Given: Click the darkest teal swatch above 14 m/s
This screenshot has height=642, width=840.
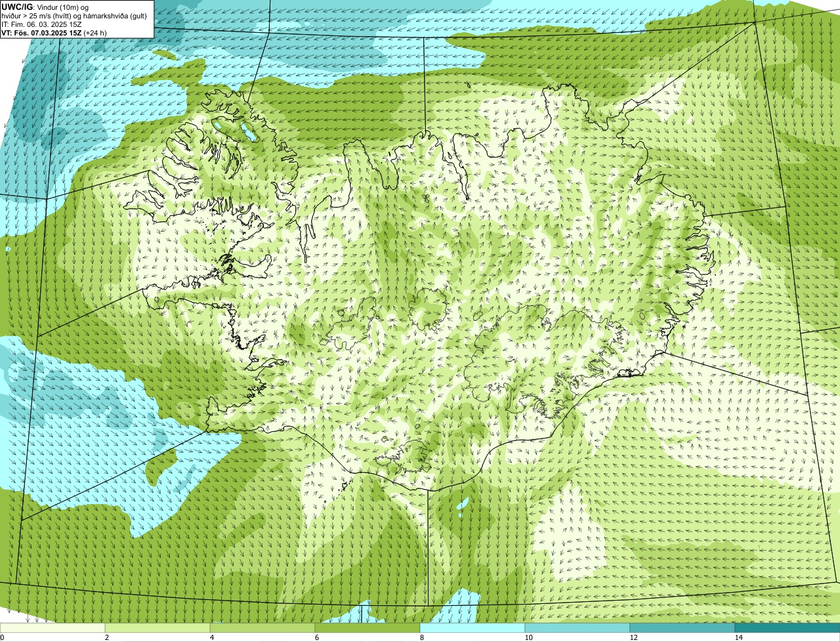Looking at the screenshot, I should click(x=787, y=628).
